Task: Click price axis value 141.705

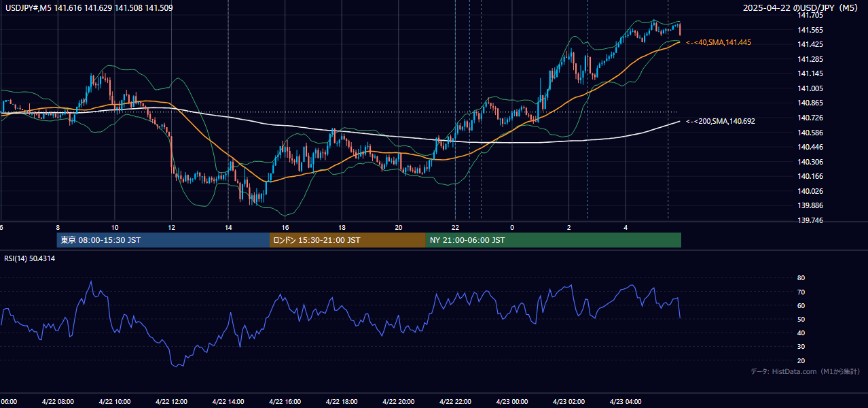Action: click(810, 15)
